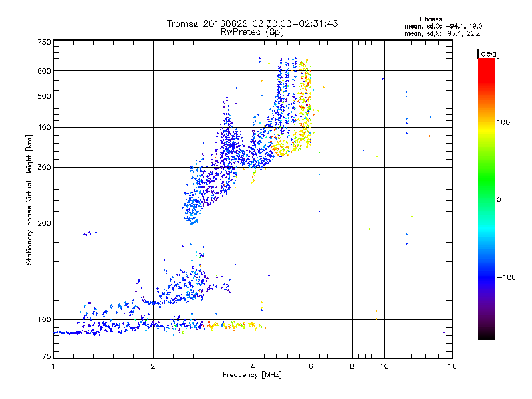Click the '750' y-axis tick label
532x399 pixels.
click(x=44, y=42)
